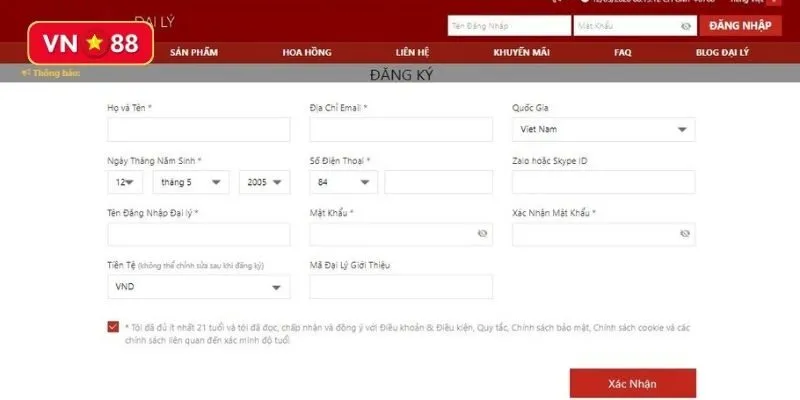
Task: Click the Xác Nhận submit button
Action: tap(633, 384)
